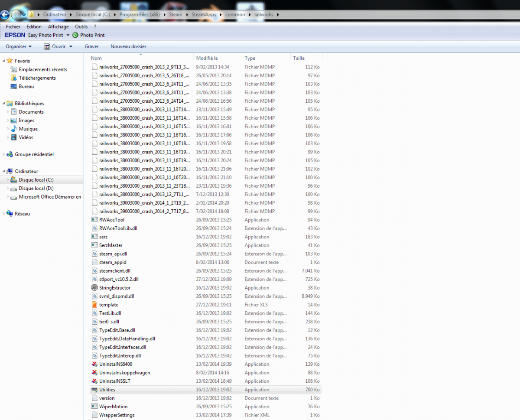
Task: Click the Réseau network icon
Action: pyautogui.click(x=10, y=214)
